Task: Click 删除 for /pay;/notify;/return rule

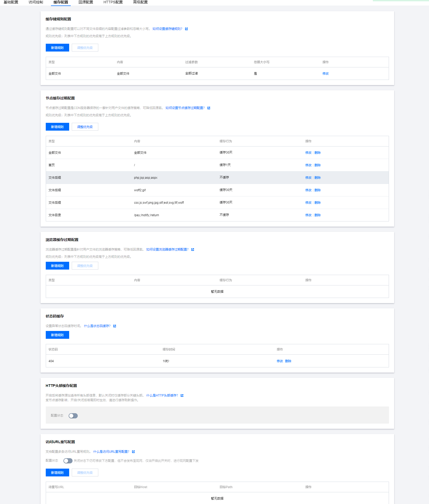Action: [x=317, y=215]
